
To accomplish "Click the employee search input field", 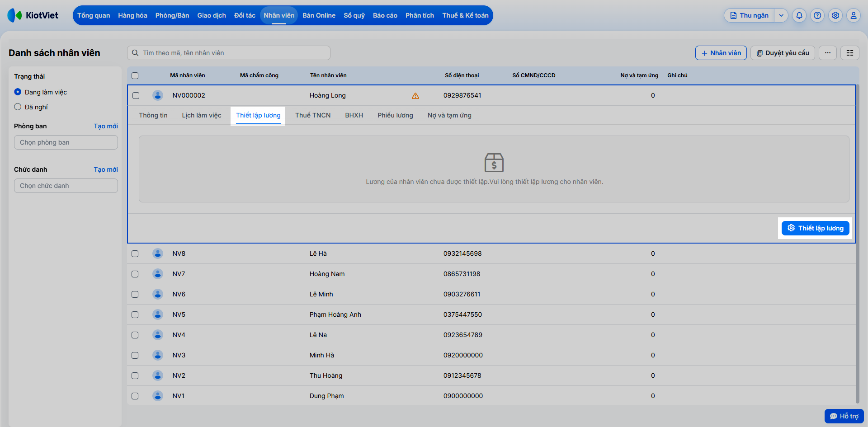I will tap(229, 53).
